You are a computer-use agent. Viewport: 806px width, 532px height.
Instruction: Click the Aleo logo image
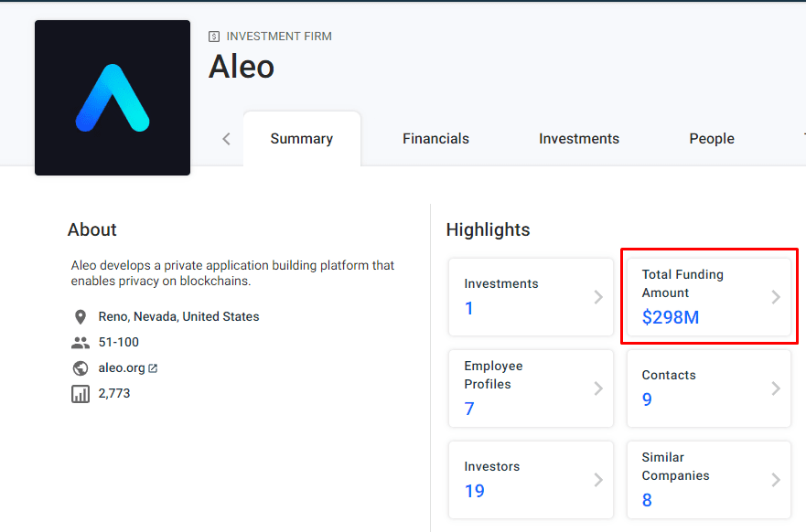[113, 98]
